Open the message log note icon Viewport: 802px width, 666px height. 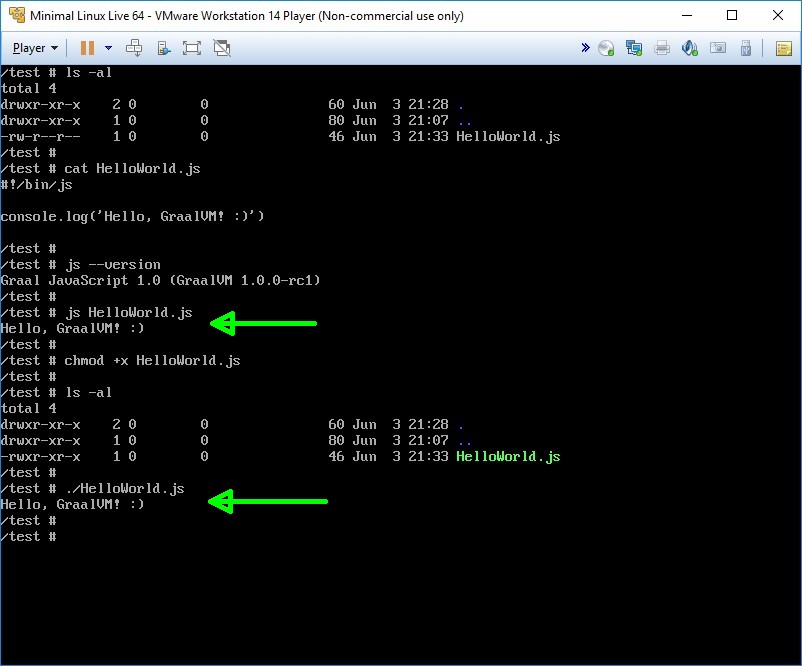click(782, 48)
